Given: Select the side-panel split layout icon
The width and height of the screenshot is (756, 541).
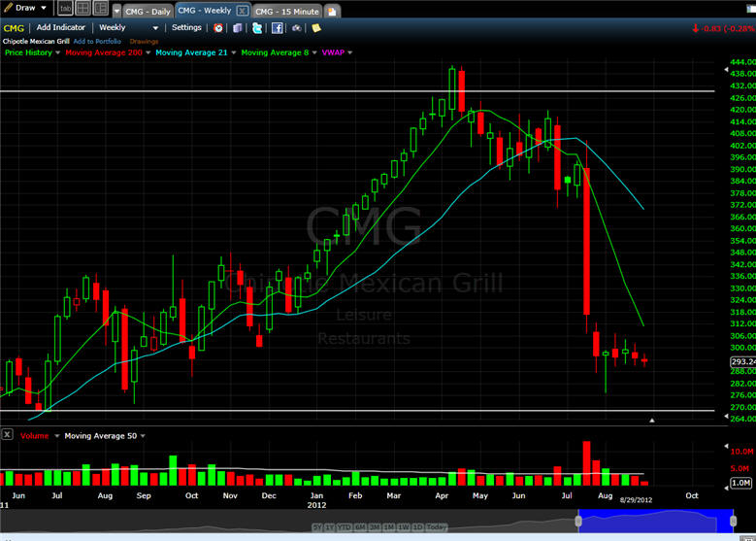Looking at the screenshot, I should (x=101, y=8).
